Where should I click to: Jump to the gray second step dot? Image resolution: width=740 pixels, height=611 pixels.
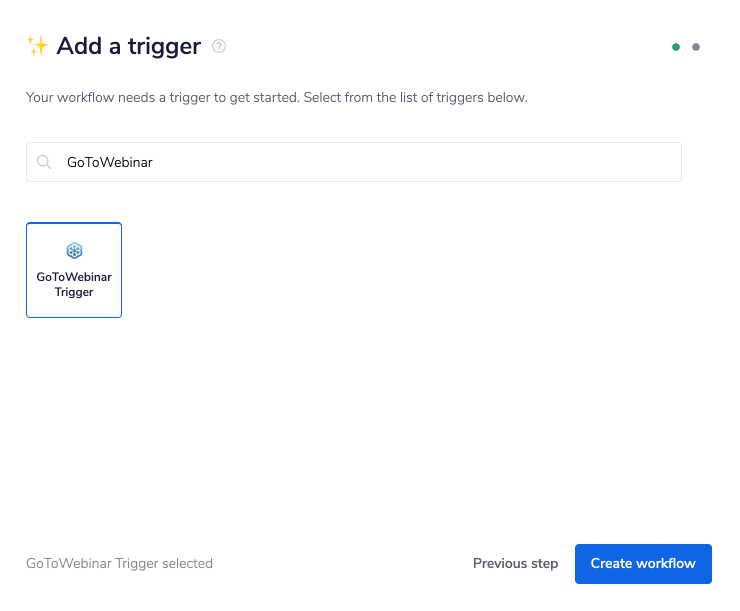click(696, 47)
